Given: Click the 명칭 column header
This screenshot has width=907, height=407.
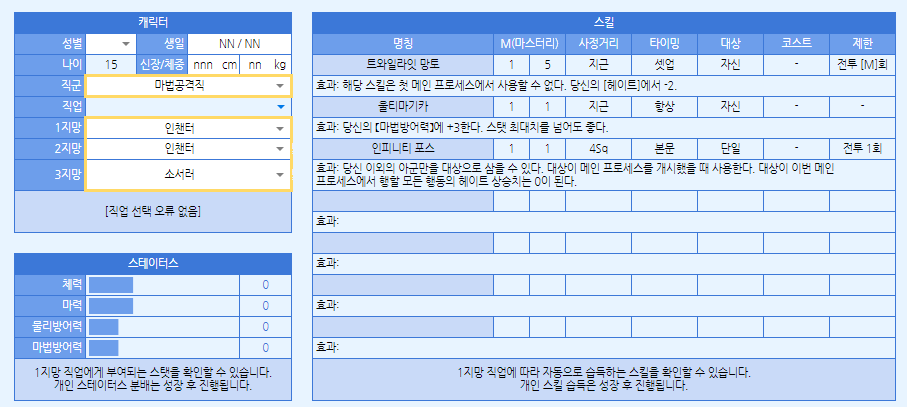Looking at the screenshot, I should 403,45.
